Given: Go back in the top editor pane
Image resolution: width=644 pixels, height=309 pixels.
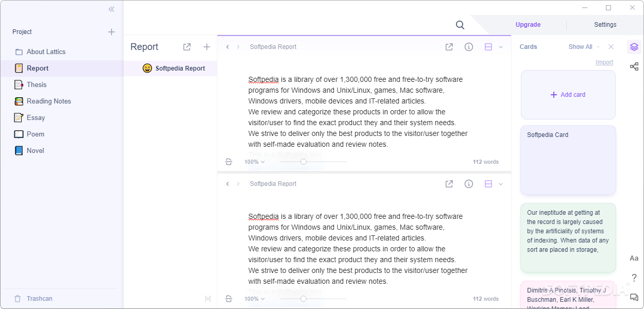Looking at the screenshot, I should 228,47.
